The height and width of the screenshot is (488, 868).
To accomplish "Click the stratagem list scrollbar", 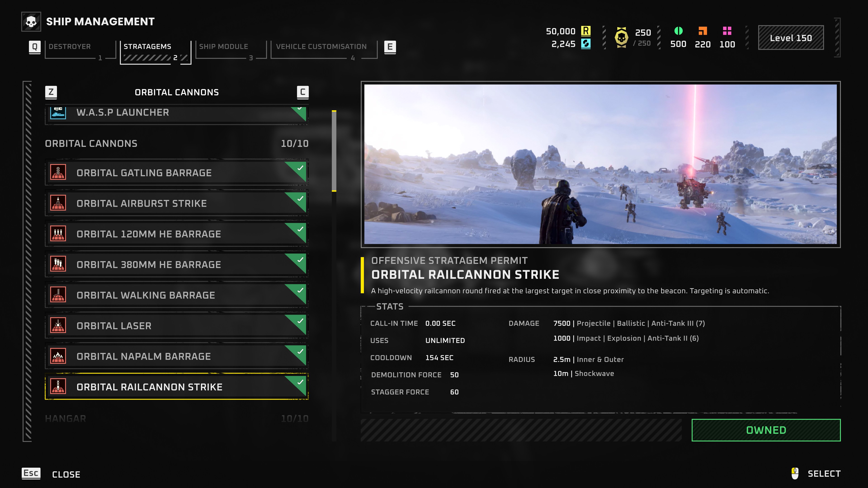I will coord(334,151).
